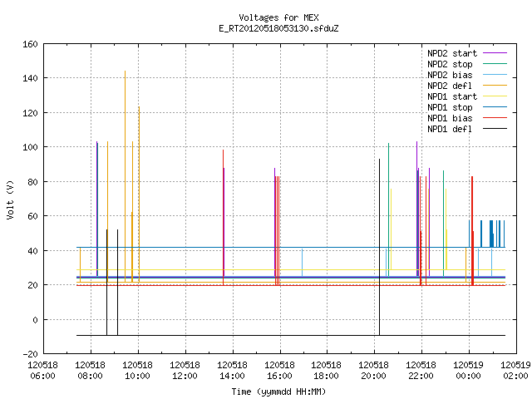Click the orange NPD2 defl legend line
This screenshot has height=399, width=532.
pyautogui.click(x=495, y=86)
